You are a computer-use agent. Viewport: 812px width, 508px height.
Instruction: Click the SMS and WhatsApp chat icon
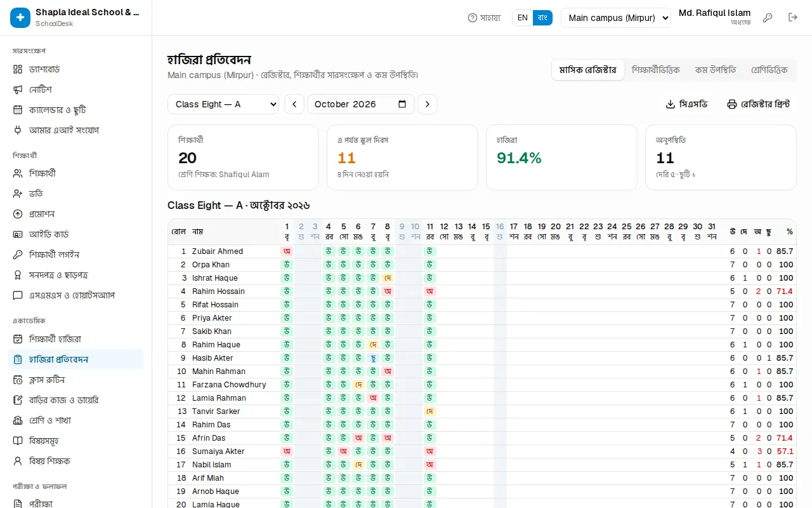[18, 295]
